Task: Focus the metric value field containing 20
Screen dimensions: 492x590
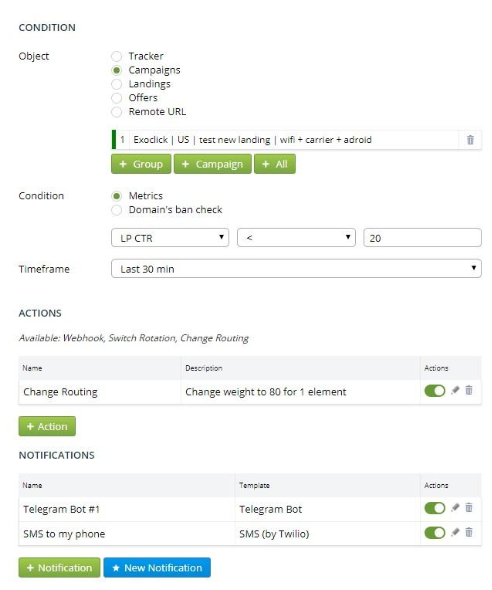Action: (422, 238)
